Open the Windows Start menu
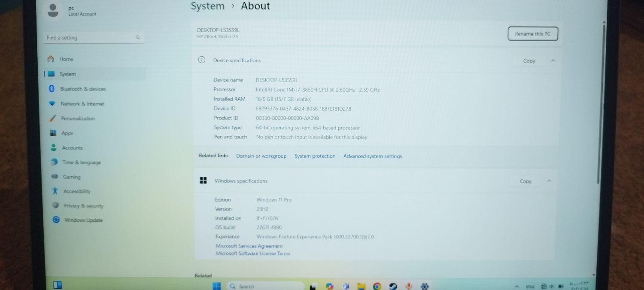This screenshot has width=644, height=290. click(216, 286)
